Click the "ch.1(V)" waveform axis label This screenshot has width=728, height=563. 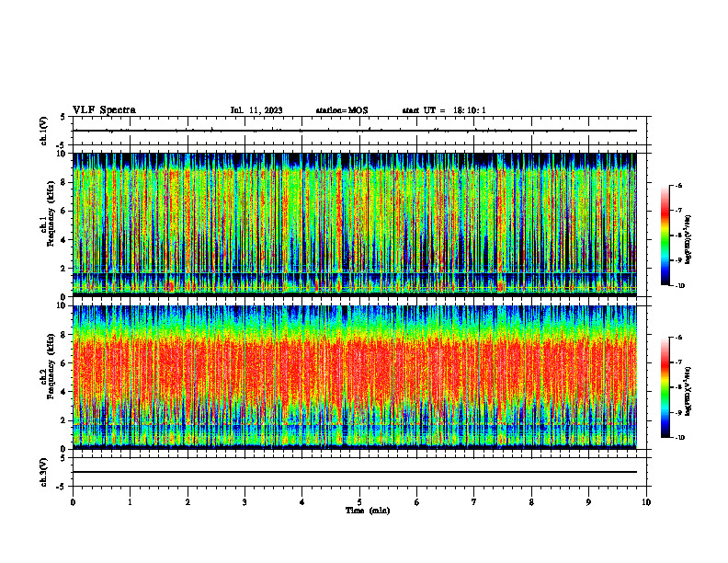pos(43,131)
